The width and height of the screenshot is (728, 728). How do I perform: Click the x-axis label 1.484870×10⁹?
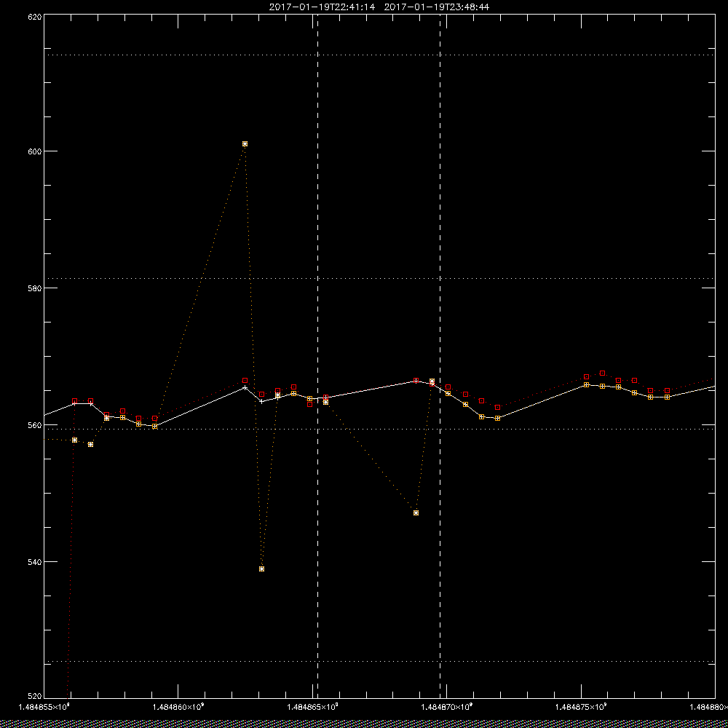point(447,707)
